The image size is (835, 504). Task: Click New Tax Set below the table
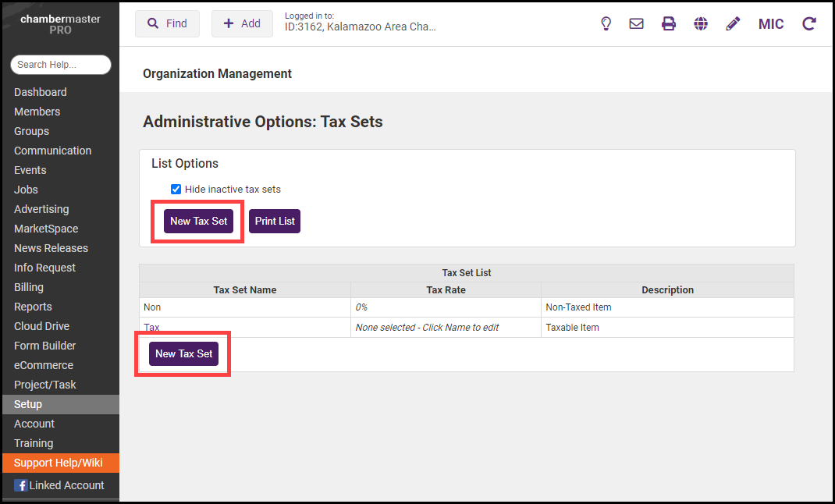click(x=183, y=353)
